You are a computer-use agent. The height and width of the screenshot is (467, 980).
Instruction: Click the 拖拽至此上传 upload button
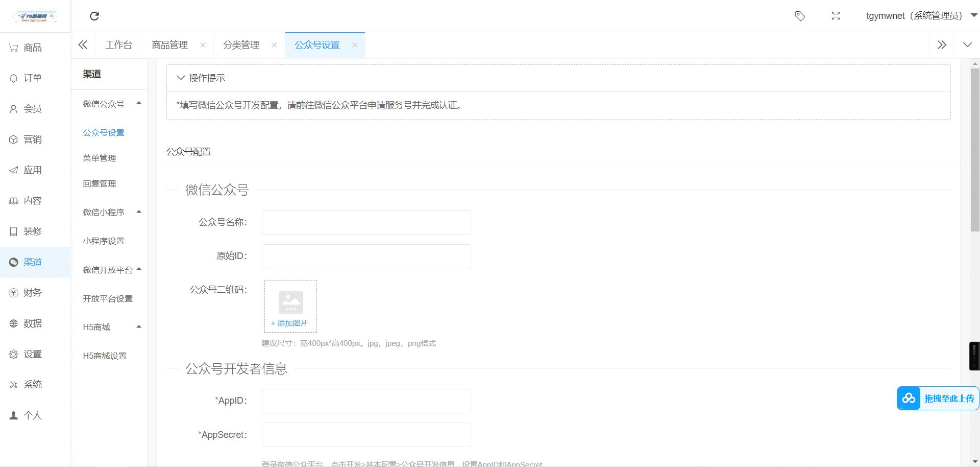[x=938, y=399]
